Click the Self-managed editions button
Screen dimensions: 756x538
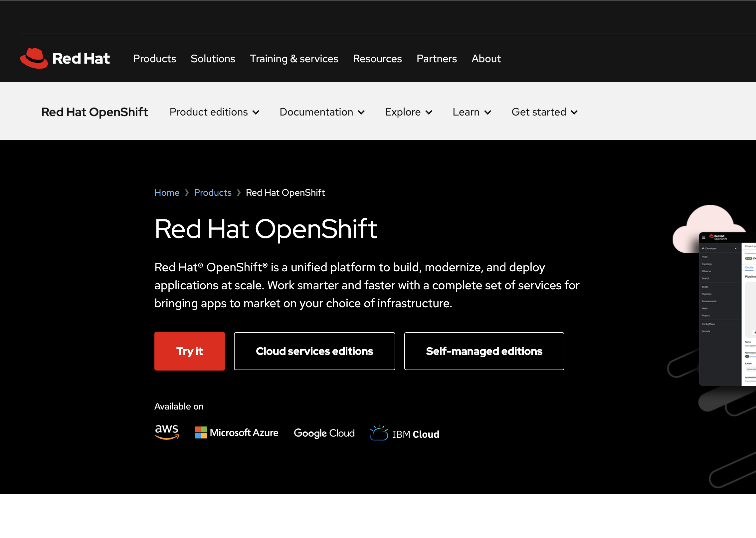(484, 351)
